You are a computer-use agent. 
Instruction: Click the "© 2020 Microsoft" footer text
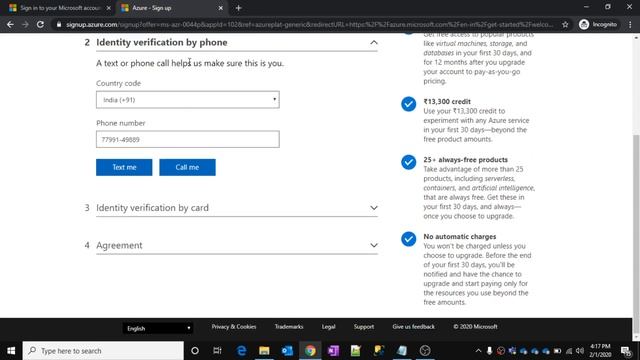[x=475, y=327]
